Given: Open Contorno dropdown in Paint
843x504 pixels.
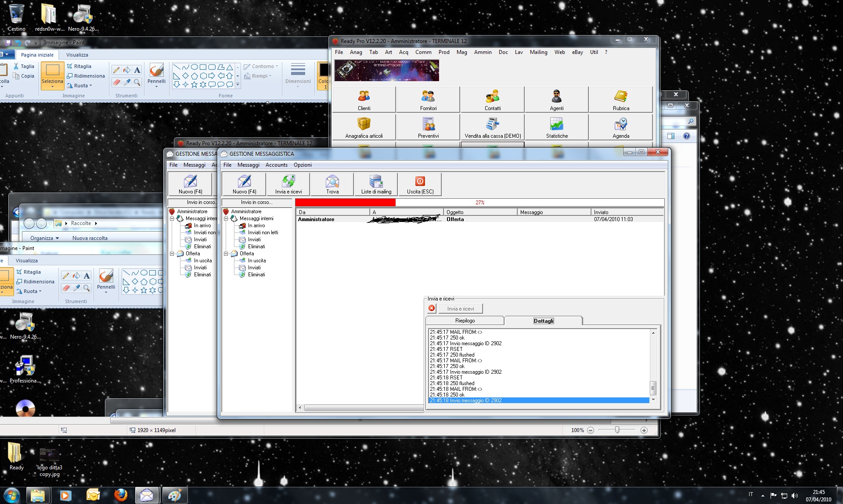Looking at the screenshot, I should pyautogui.click(x=261, y=66).
